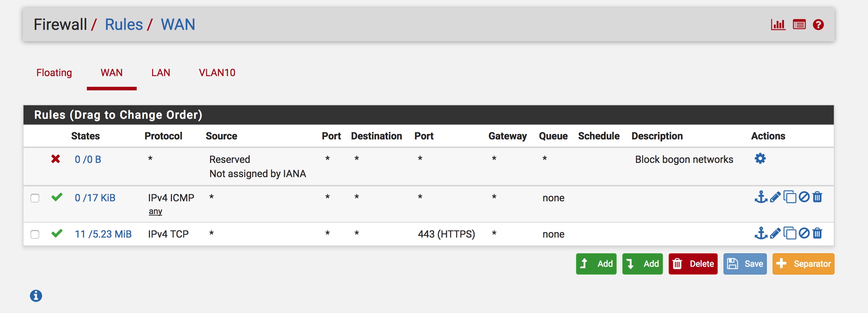This screenshot has width=868, height=313.
Task: Delete the IPv4 TCP HTTPS rule with trash icon
Action: (817, 234)
